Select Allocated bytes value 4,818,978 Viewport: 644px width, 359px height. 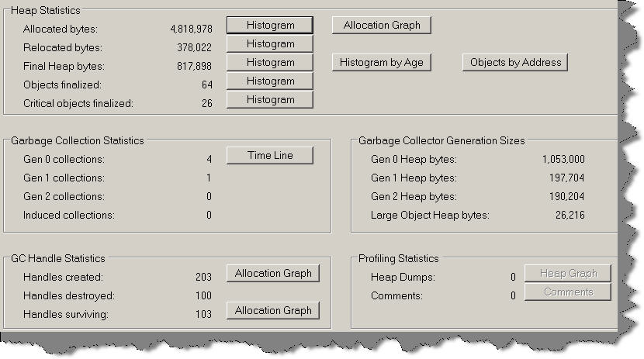(x=192, y=29)
